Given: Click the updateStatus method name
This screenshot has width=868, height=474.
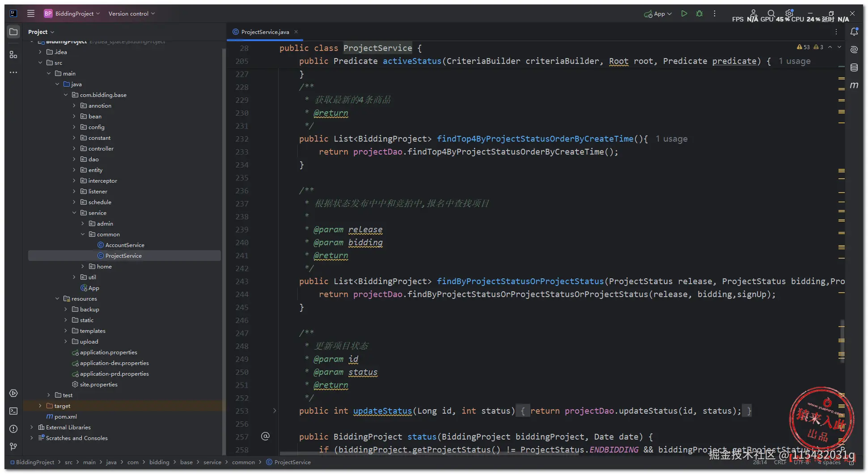Looking at the screenshot, I should click(382, 411).
